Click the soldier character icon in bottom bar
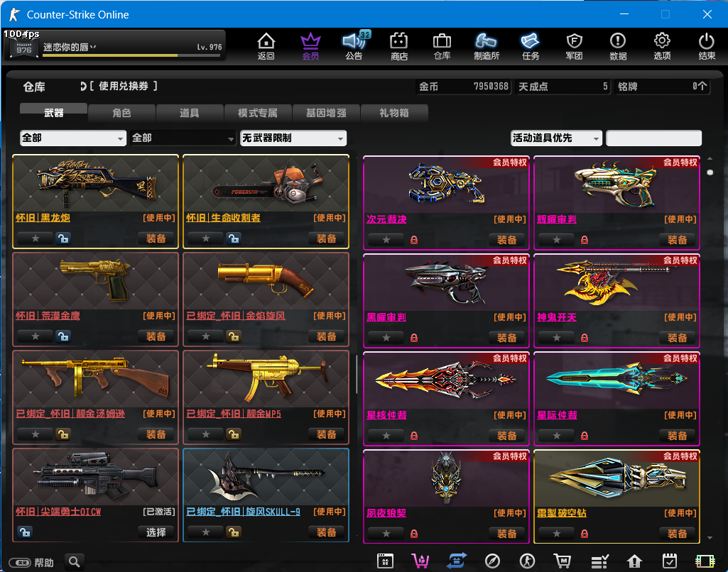Viewport: 728px width, 572px height. point(527,561)
